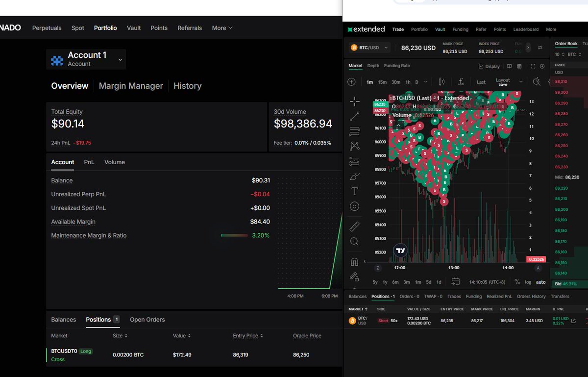This screenshot has height=377, width=588.
Task: Open the Fibonacci/horizontal lines tool group
Action: pyautogui.click(x=355, y=131)
